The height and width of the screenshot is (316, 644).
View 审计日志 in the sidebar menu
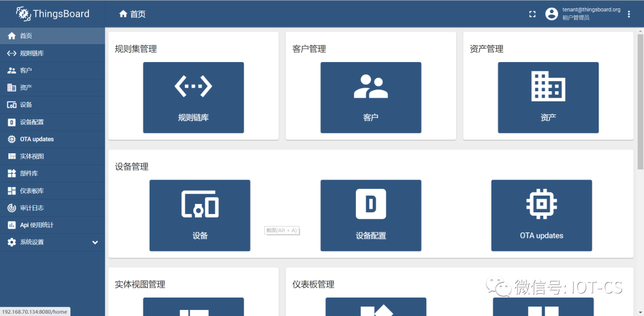click(x=52, y=208)
